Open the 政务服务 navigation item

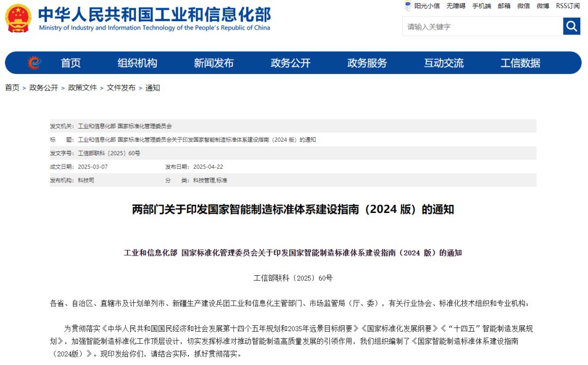367,63
